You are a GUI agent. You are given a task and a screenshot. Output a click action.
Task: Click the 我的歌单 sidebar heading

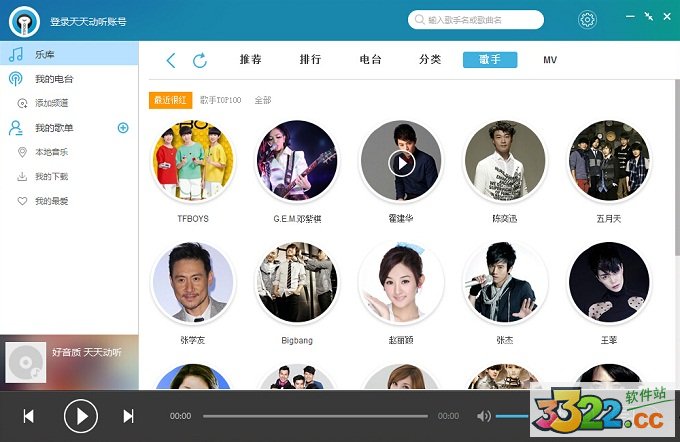click(54, 128)
